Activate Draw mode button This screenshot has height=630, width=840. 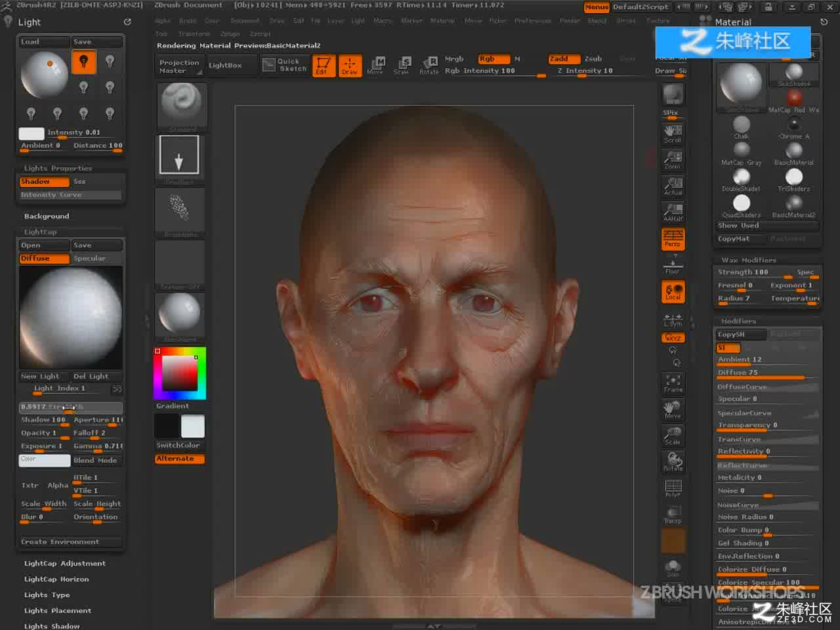[349, 66]
